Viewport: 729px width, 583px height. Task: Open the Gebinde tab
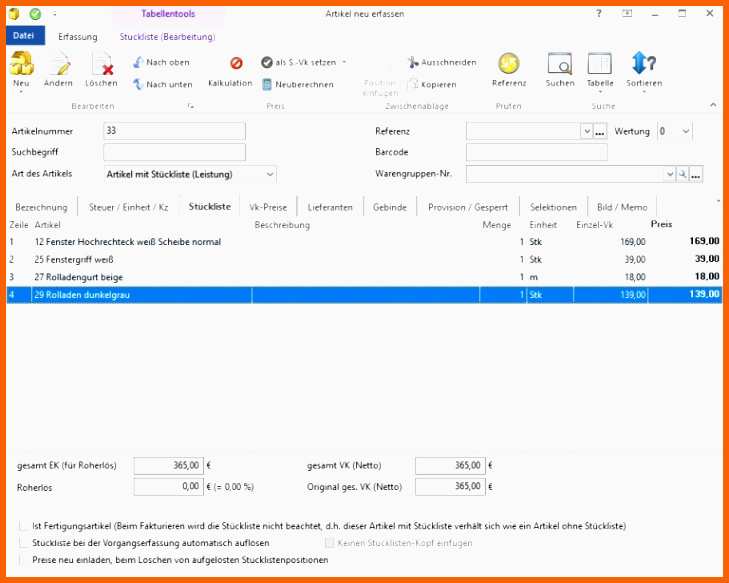(390, 207)
